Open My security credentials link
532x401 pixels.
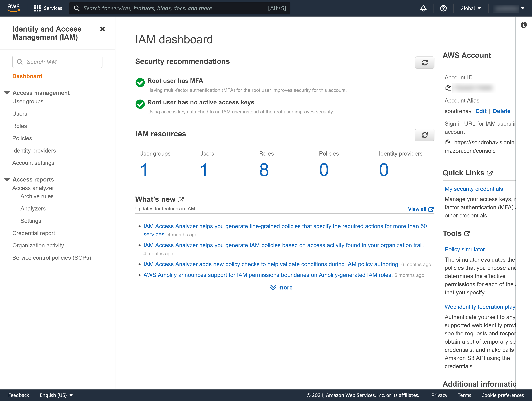click(474, 189)
